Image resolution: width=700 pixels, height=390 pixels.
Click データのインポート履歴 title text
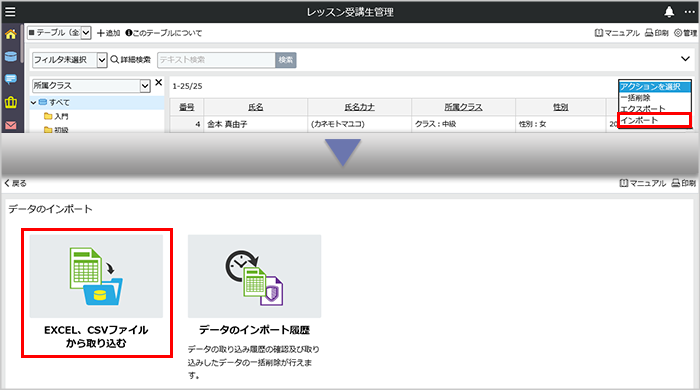coord(254,330)
